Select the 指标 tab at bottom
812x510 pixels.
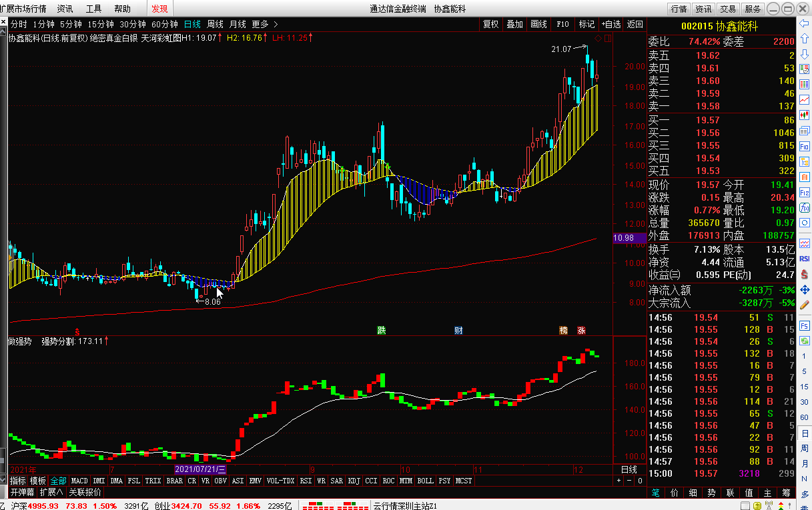click(18, 481)
